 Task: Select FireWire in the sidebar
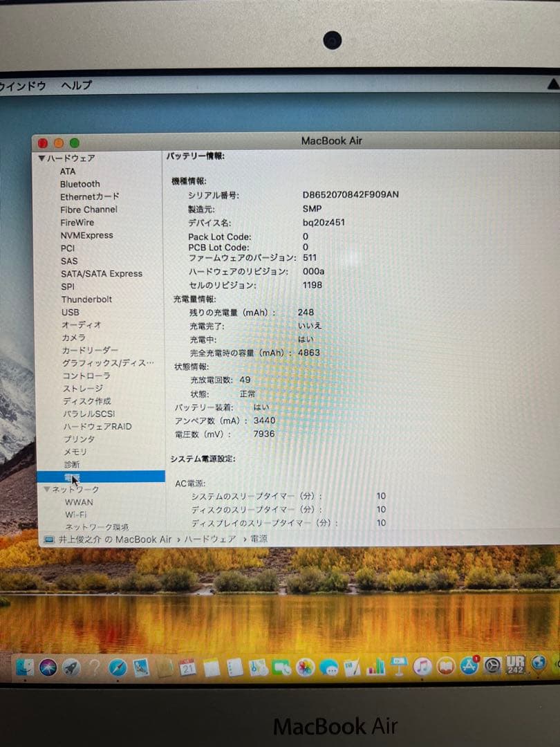coord(77,223)
